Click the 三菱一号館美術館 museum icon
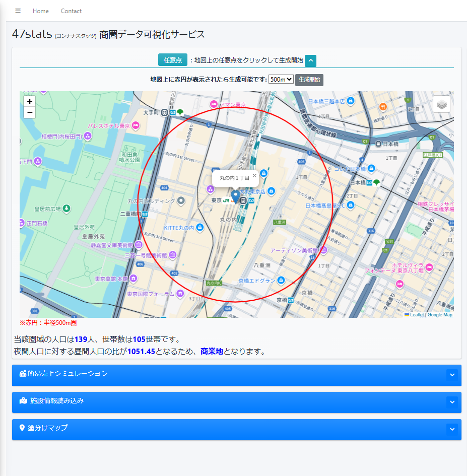The image size is (467, 476). point(173,255)
